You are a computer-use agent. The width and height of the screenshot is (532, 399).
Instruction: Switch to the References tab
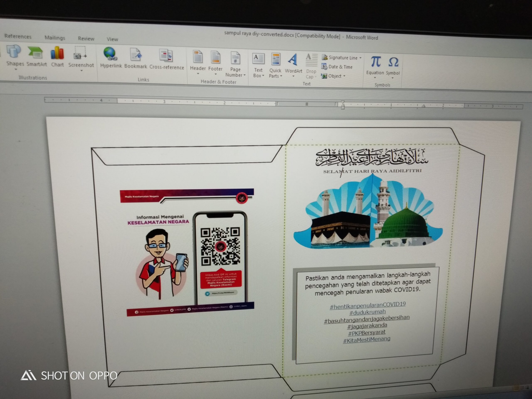coord(18,37)
